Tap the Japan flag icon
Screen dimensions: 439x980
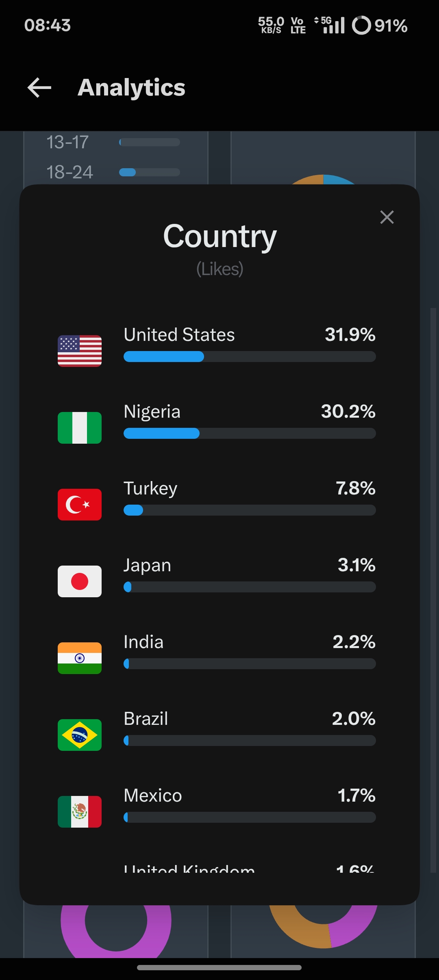[x=80, y=581]
